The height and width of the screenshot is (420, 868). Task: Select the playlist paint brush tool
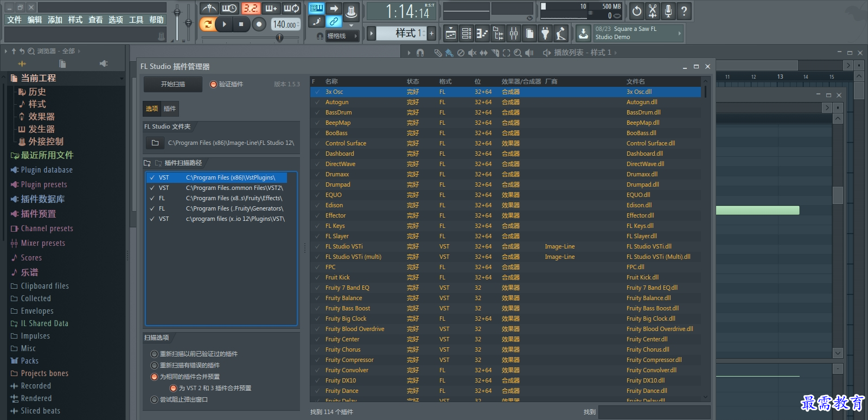pyautogui.click(x=449, y=53)
